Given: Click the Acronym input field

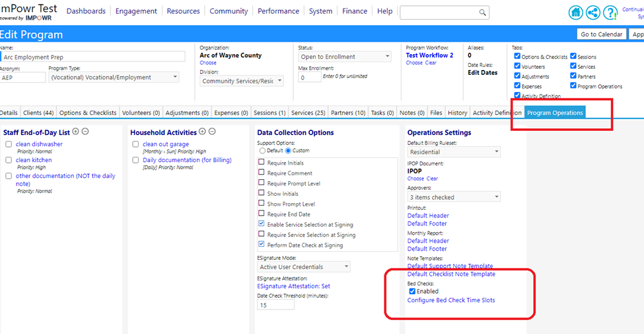Looking at the screenshot, I should (x=22, y=77).
